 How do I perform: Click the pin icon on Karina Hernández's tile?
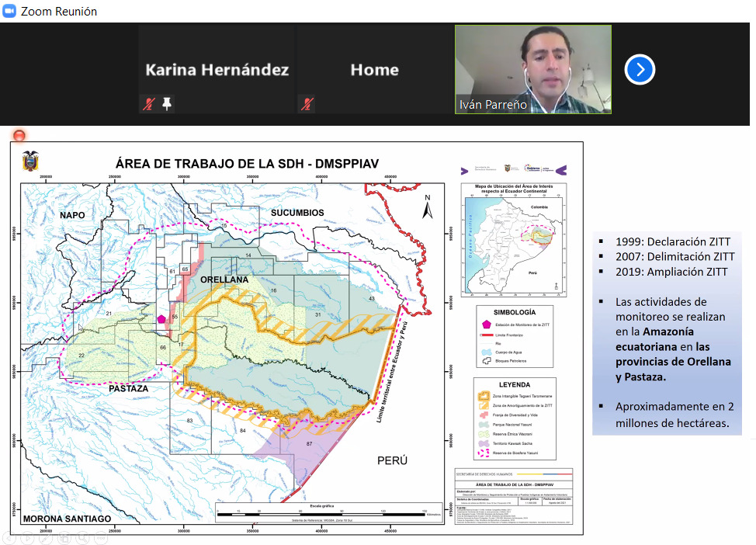[x=167, y=103]
